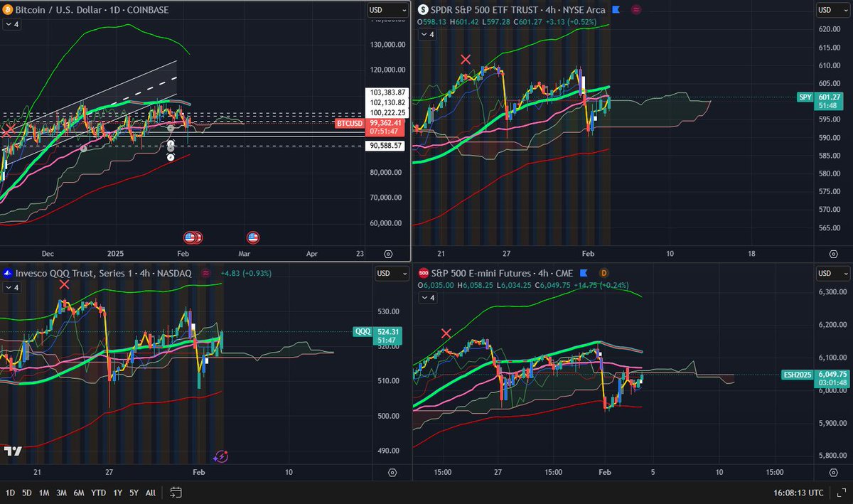The width and height of the screenshot is (853, 504).
Task: Click the pink ideas icon in the SPY header
Action: (635, 10)
